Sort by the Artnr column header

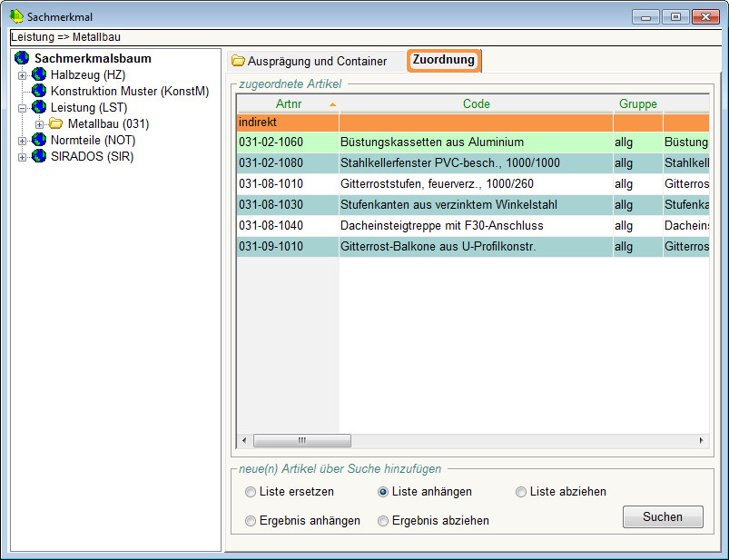click(288, 103)
